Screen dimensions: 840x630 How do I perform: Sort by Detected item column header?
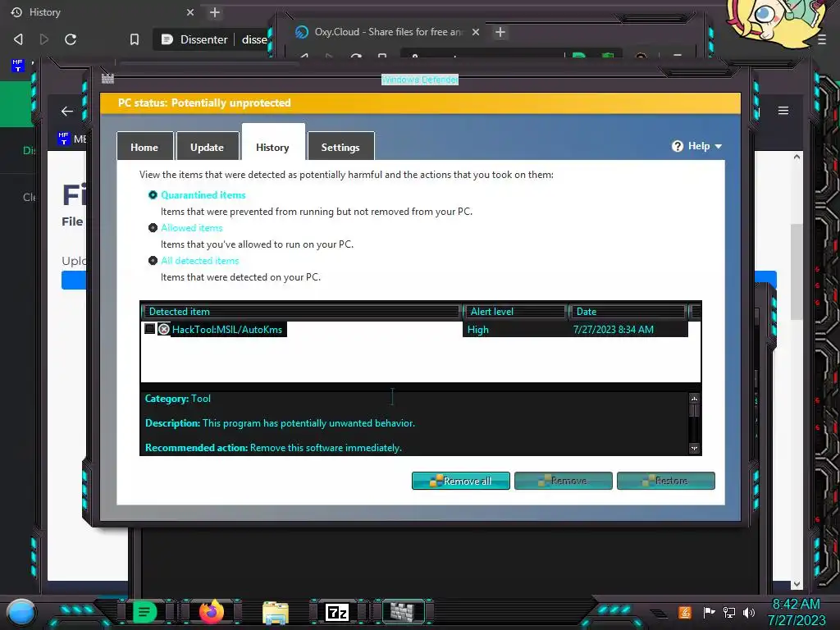[302, 311]
